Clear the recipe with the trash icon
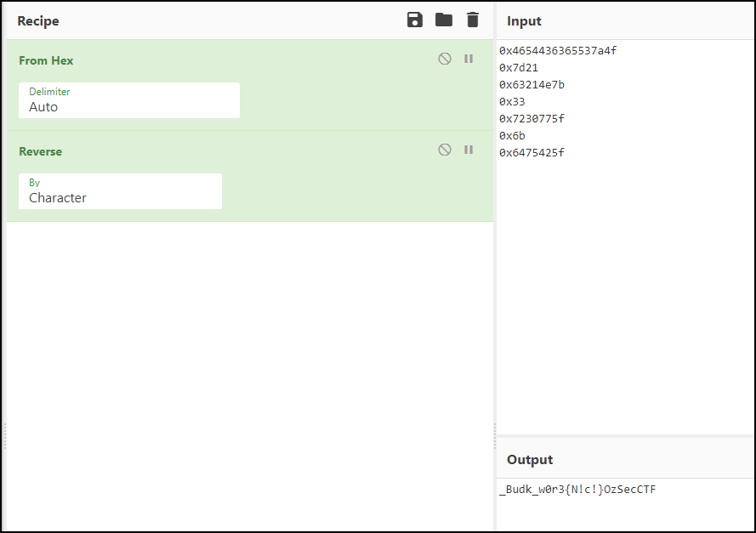 (473, 20)
